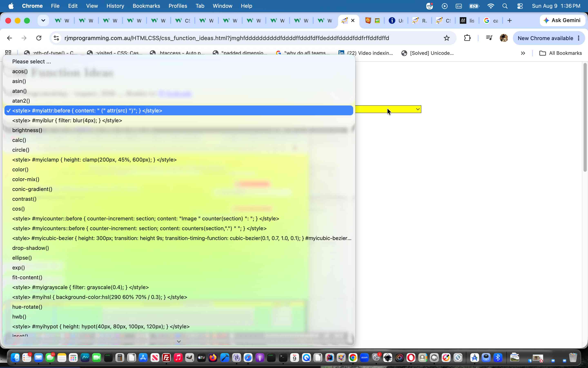
Task: Expand the tab search dropdown
Action: coord(43,21)
